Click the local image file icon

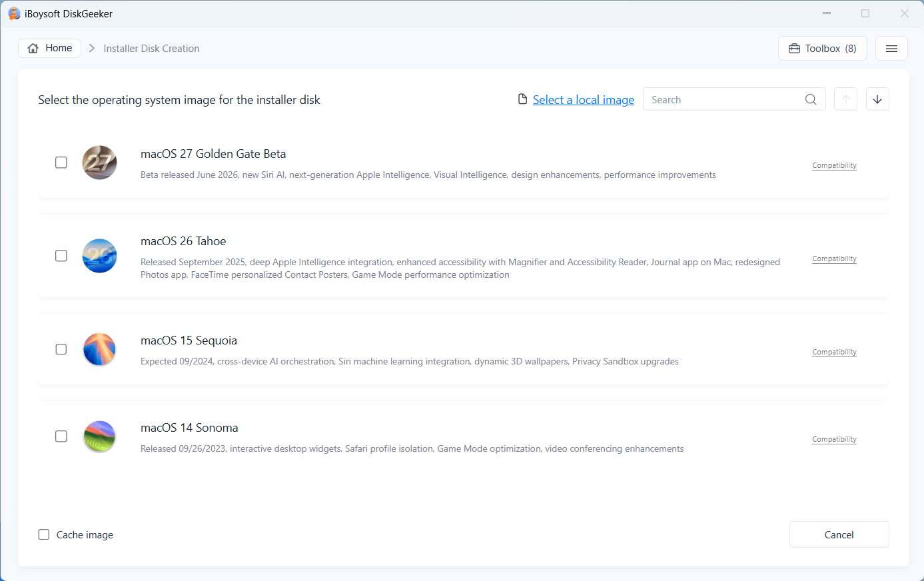pos(523,99)
